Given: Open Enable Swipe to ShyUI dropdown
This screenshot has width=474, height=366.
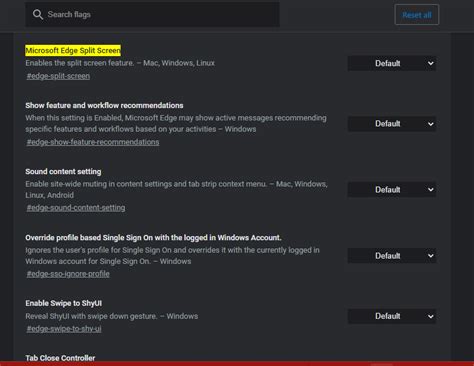Looking at the screenshot, I should pyautogui.click(x=392, y=316).
